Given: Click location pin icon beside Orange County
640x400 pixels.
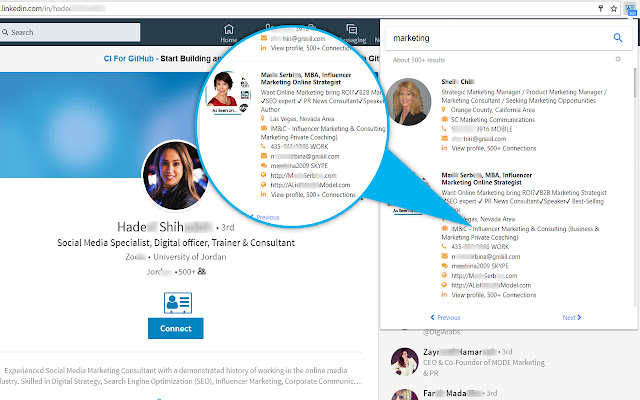Looking at the screenshot, I should click(x=444, y=110).
